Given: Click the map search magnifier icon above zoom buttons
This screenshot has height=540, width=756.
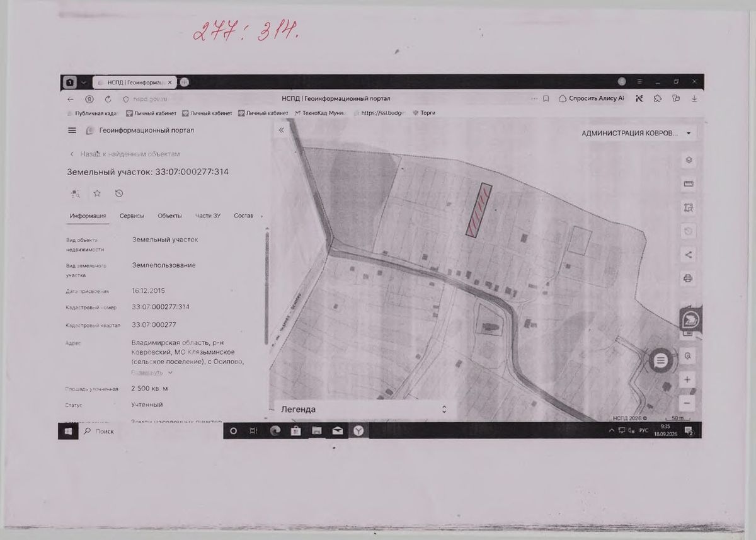Looking at the screenshot, I should pos(687,356).
